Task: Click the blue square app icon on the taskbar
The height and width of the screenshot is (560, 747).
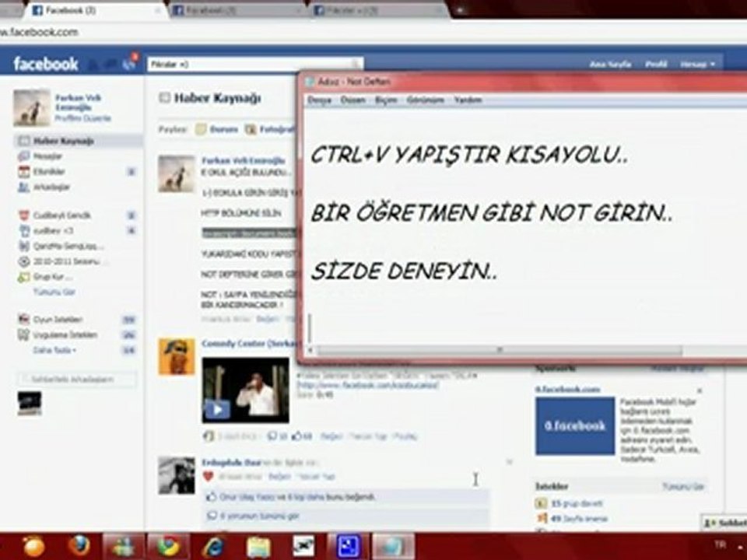Action: coord(349,547)
